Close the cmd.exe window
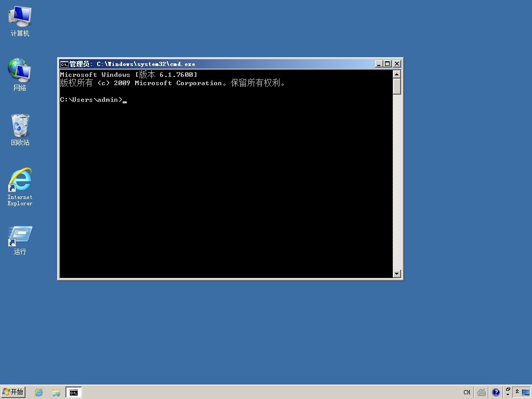Screen dimensions: 532x399 (397, 64)
